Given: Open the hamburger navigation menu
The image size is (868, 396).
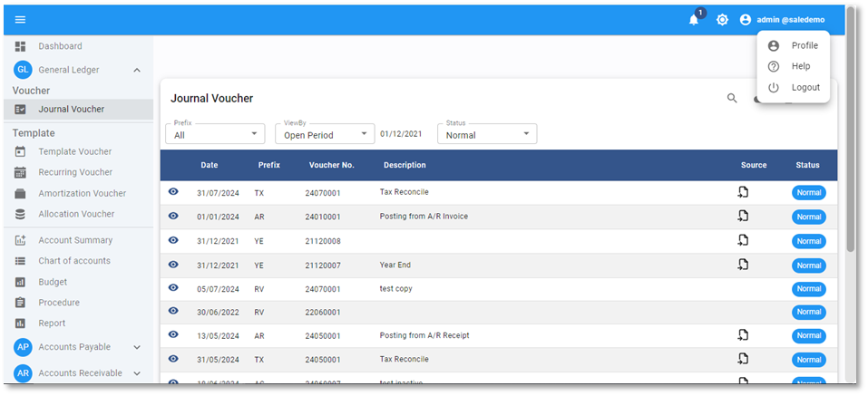Looking at the screenshot, I should (20, 19).
